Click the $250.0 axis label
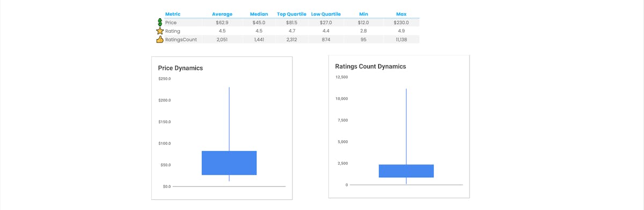Image resolution: width=644 pixels, height=210 pixels. coord(164,79)
